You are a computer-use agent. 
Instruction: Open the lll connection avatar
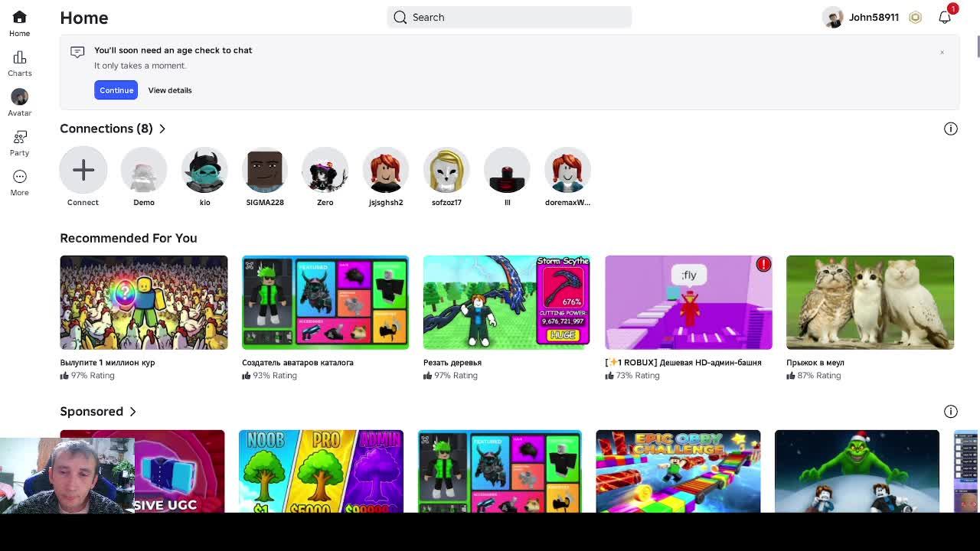pyautogui.click(x=507, y=170)
